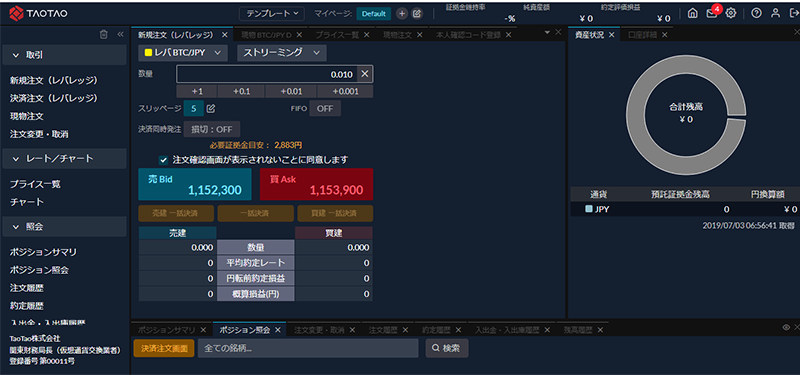Click the 数量 quantity input field
800x375 pixels.
266,74
